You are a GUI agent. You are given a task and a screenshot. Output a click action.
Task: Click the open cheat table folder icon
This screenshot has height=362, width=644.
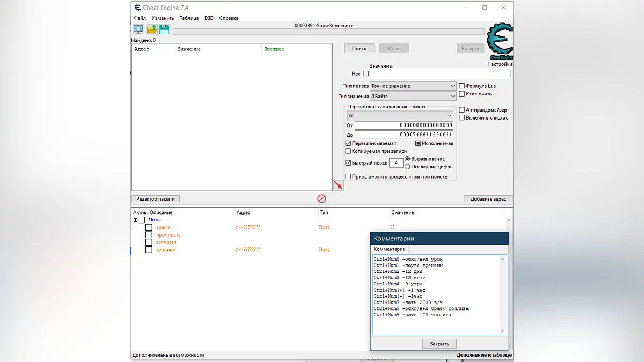tap(152, 30)
